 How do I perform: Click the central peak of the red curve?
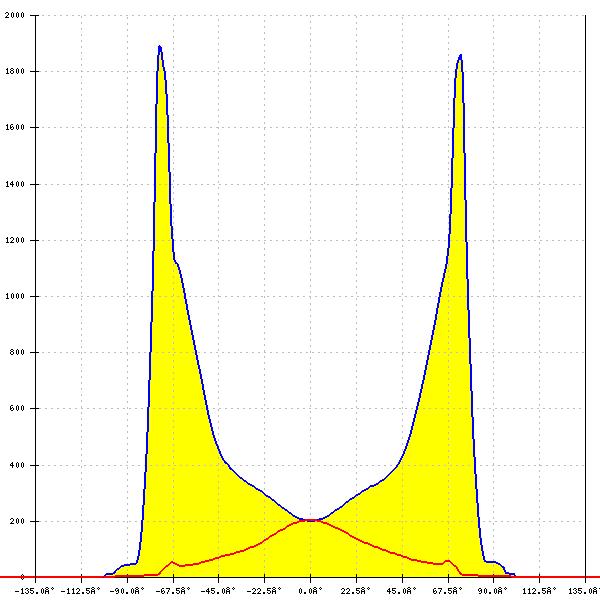311,520
